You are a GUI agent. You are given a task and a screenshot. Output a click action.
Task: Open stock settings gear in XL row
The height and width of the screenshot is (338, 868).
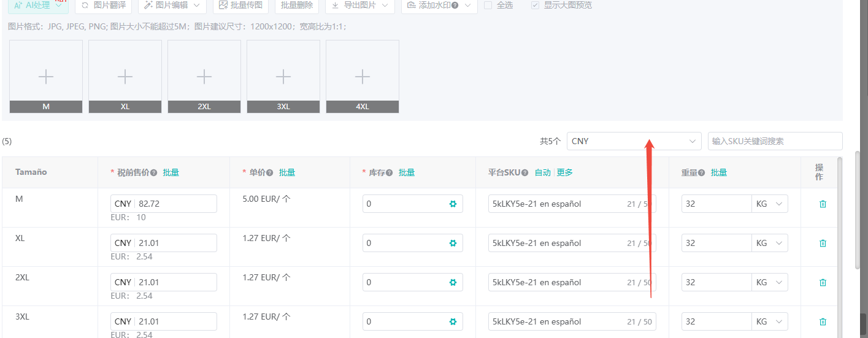pyautogui.click(x=453, y=243)
